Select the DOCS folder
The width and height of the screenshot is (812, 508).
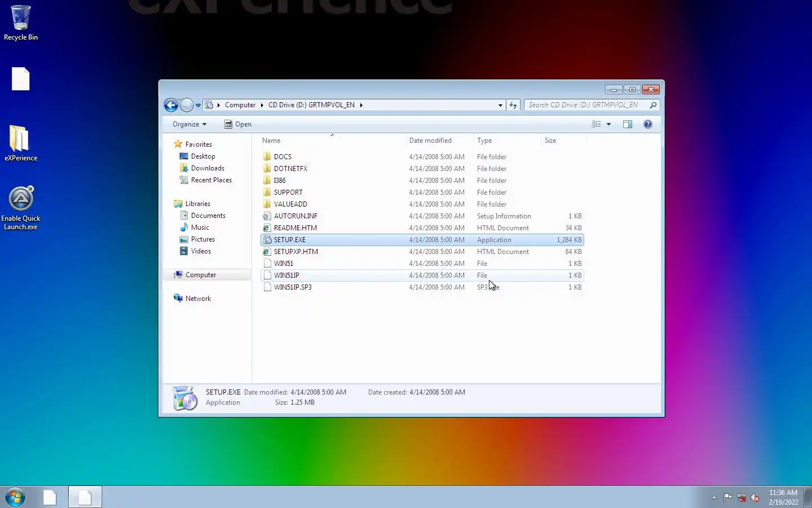422,157
